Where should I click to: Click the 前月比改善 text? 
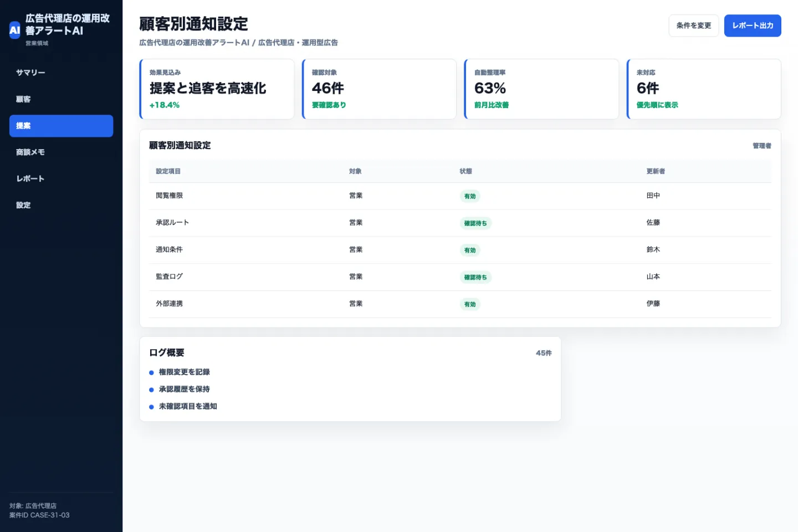point(492,105)
